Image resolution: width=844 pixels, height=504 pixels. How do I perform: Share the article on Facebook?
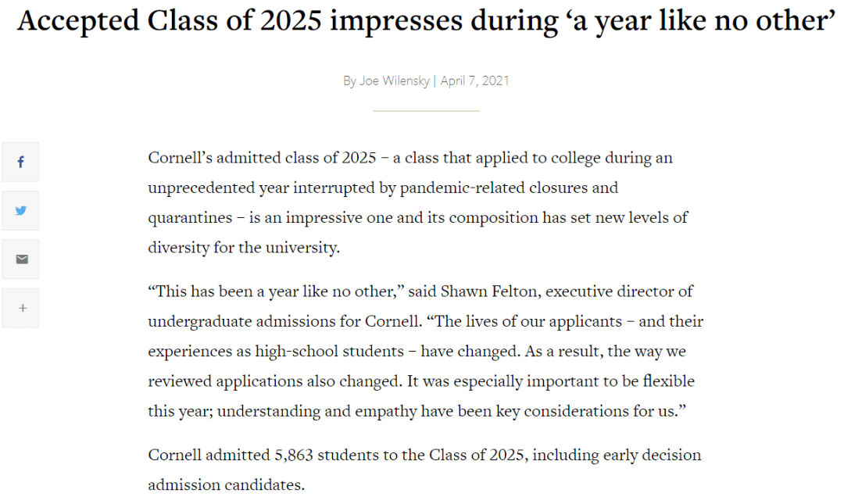click(20, 162)
